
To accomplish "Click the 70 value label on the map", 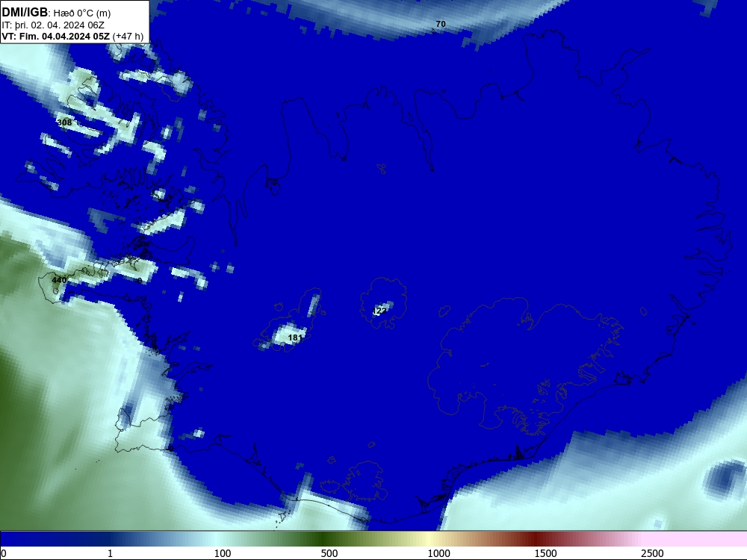I will click(441, 24).
